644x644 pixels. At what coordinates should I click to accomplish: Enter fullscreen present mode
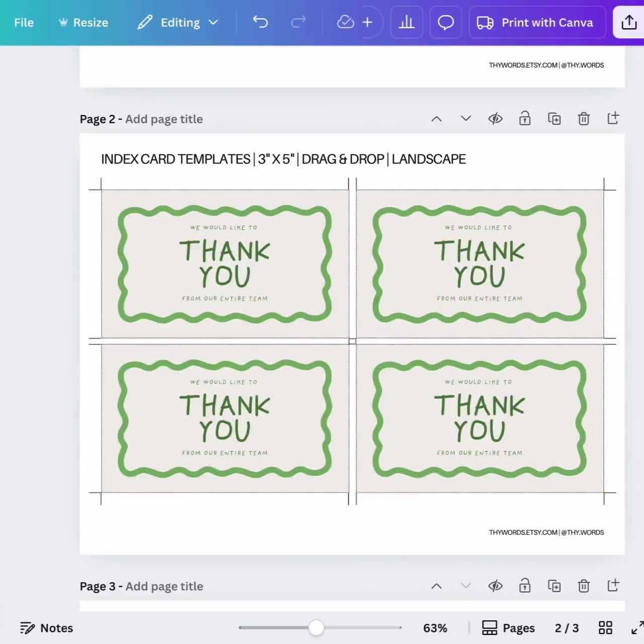[637, 628]
